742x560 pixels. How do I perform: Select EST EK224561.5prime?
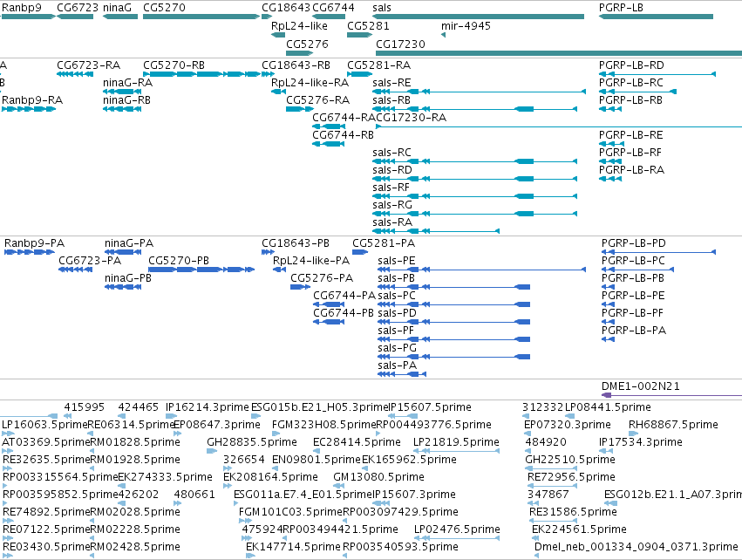(x=579, y=529)
